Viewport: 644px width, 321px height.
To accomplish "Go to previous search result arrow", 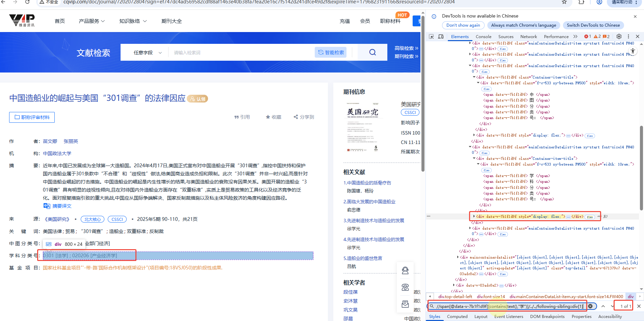I will (603, 306).
